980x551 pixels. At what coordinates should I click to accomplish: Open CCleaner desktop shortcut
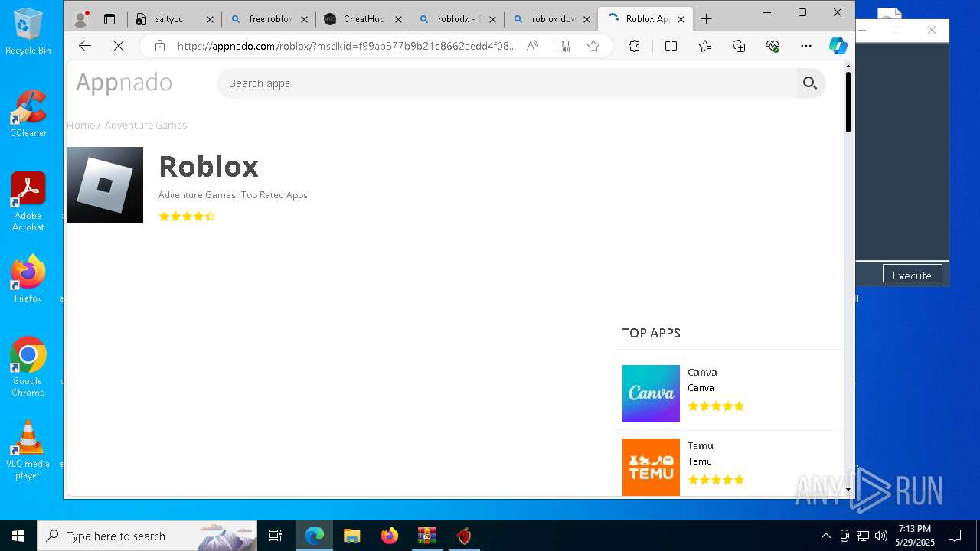[28, 114]
